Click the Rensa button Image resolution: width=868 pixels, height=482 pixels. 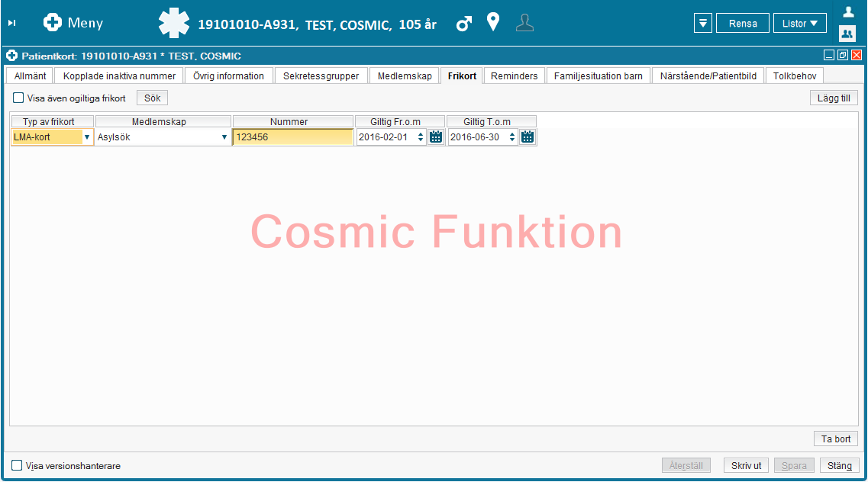(x=742, y=23)
